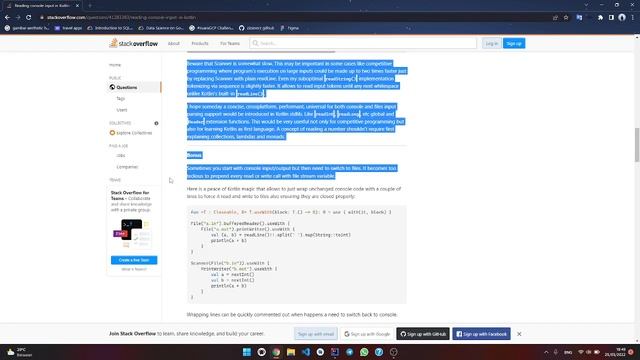The width and height of the screenshot is (640, 360).
Task: Go back using the browser back arrow
Action: (7, 18)
